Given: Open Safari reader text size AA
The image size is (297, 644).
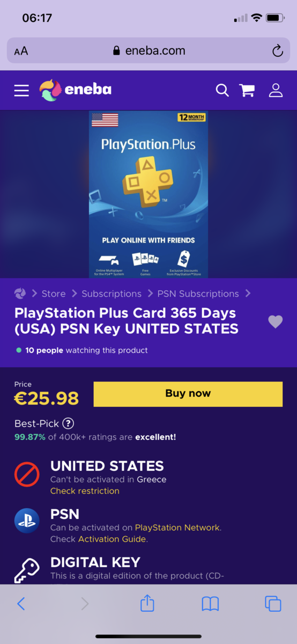Looking at the screenshot, I should click(x=21, y=52).
